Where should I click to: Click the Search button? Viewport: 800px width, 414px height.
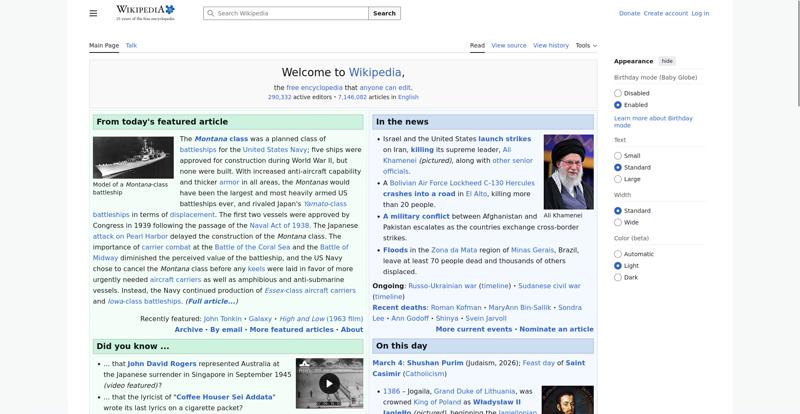click(x=384, y=13)
